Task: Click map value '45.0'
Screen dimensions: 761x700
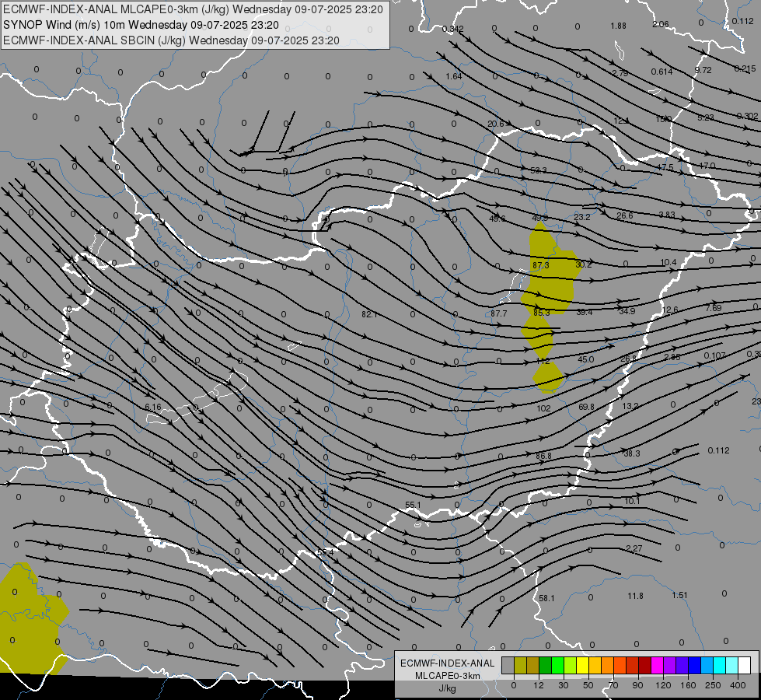Action: tap(586, 359)
